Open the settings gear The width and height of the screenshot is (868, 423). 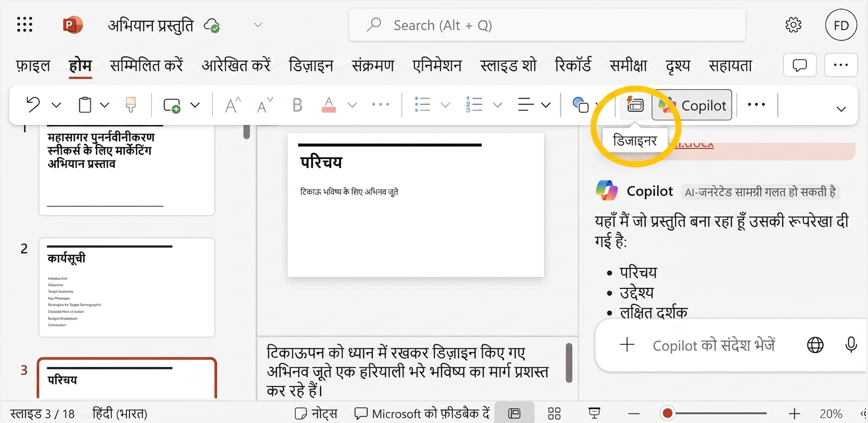(x=794, y=25)
